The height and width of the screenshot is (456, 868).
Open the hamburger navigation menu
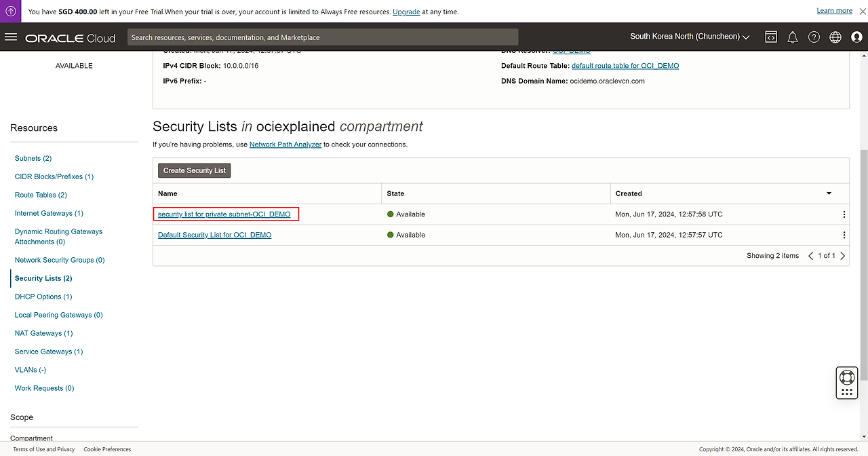pyautogui.click(x=11, y=37)
